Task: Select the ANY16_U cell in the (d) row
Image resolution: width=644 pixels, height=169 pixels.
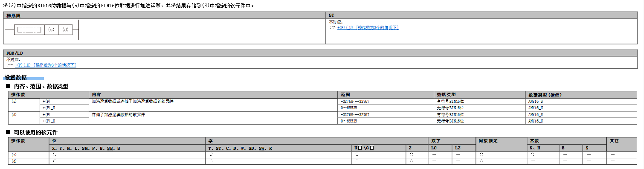Action: click(536, 121)
